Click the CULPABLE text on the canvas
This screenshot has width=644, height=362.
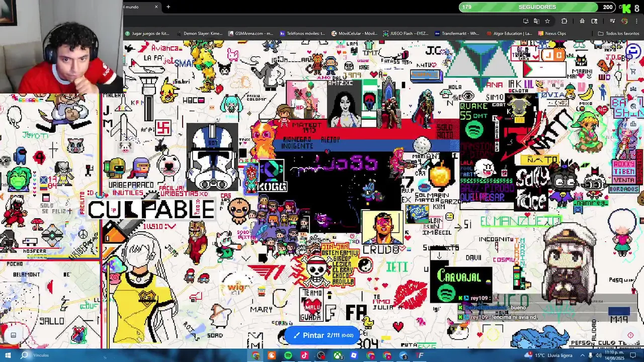point(151,210)
